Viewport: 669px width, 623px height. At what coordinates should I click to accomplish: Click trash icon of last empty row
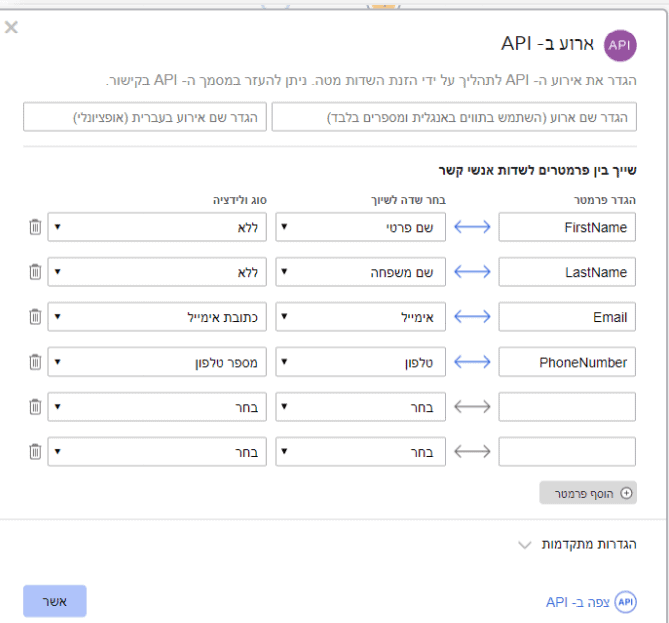[x=35, y=451]
